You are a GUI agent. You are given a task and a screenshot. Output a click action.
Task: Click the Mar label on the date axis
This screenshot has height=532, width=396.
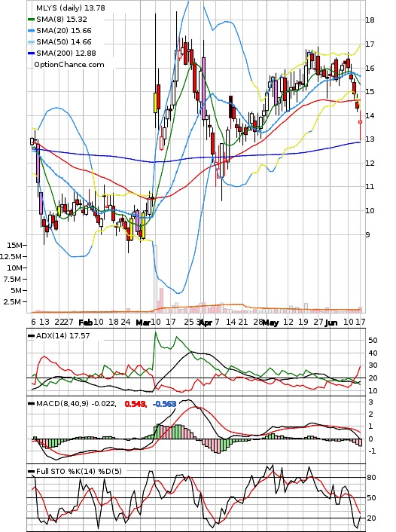coord(143,323)
